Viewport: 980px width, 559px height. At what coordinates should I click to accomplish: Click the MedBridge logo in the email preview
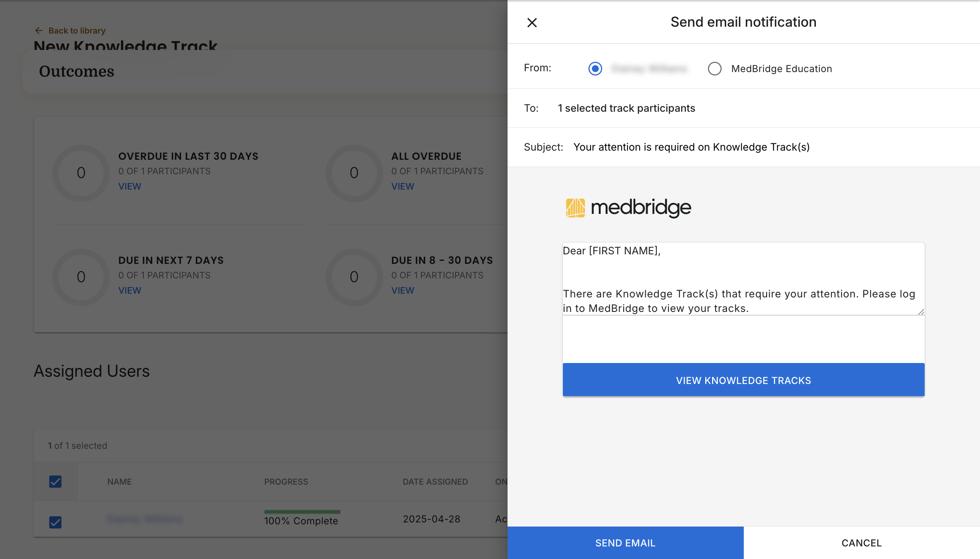pyautogui.click(x=628, y=208)
